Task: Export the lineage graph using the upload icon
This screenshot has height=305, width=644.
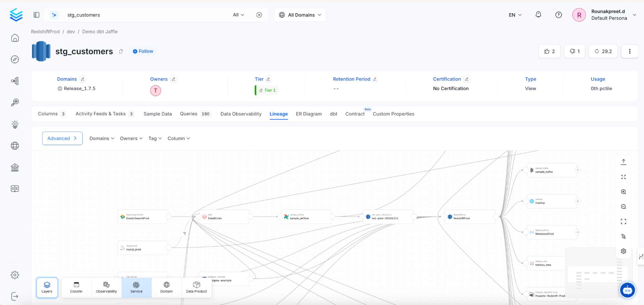Action: (623, 161)
